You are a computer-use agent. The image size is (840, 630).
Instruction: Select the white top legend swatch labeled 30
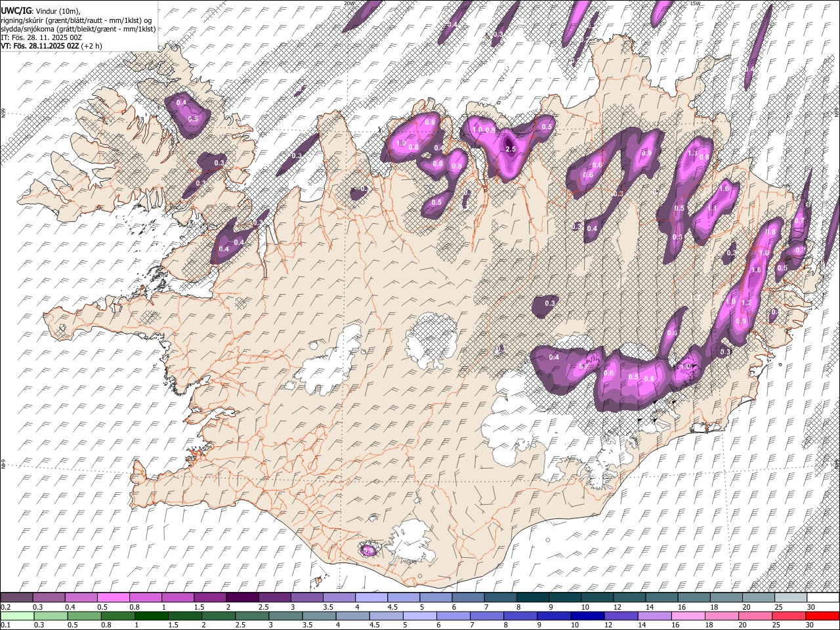(822, 597)
